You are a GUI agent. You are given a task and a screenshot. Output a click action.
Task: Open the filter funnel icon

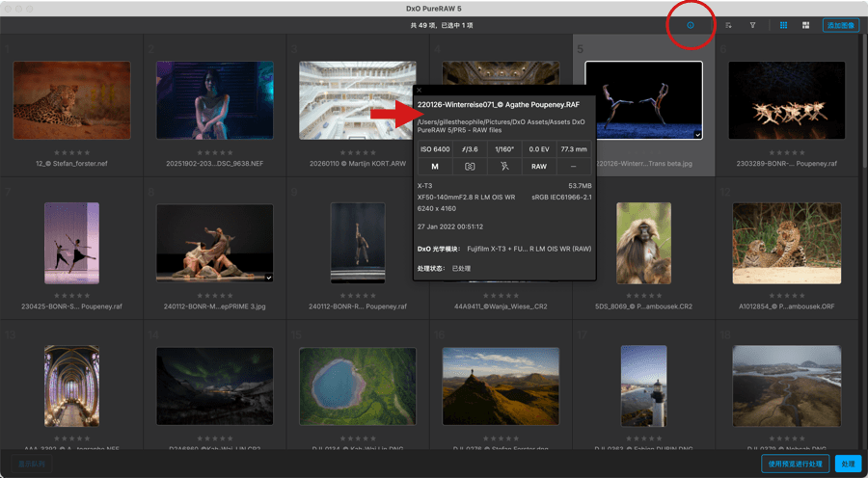point(753,25)
